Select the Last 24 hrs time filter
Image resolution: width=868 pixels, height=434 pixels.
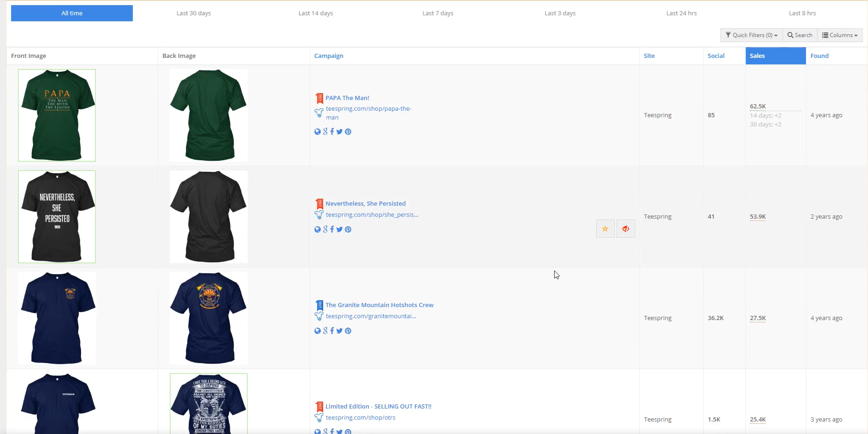pos(681,13)
